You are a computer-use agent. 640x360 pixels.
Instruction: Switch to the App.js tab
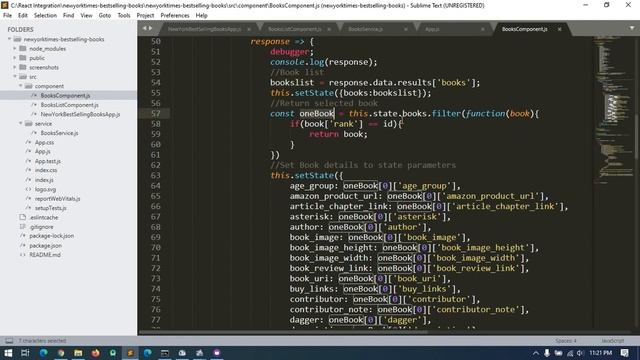click(432, 29)
